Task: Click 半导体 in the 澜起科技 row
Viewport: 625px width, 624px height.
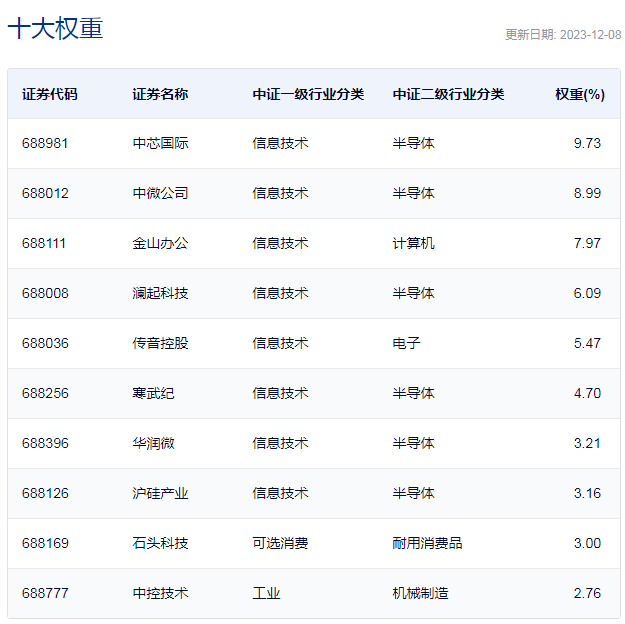Action: coord(413,293)
